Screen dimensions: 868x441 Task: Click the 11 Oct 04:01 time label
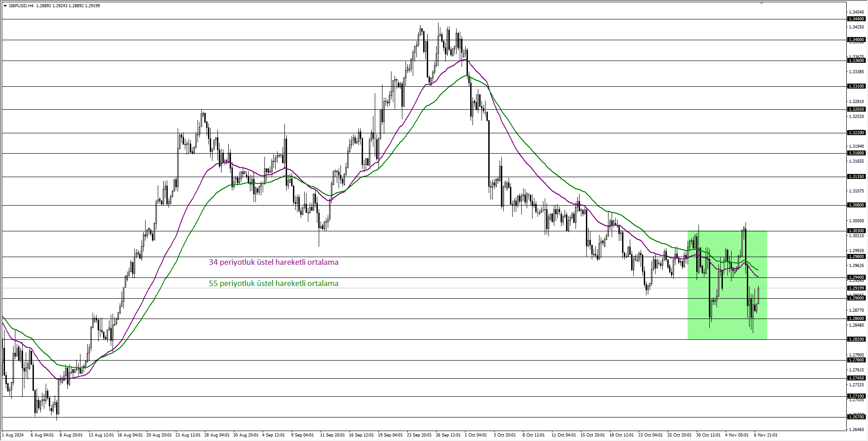(564, 435)
